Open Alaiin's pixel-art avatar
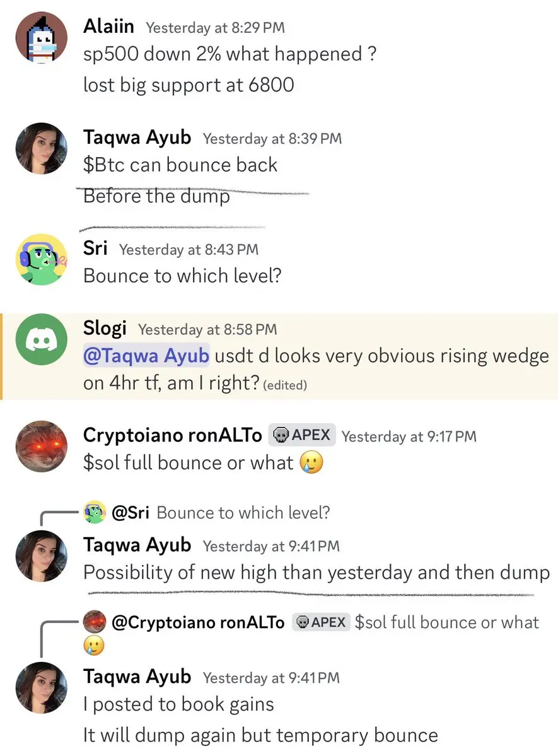The height and width of the screenshot is (756, 558). point(42,38)
